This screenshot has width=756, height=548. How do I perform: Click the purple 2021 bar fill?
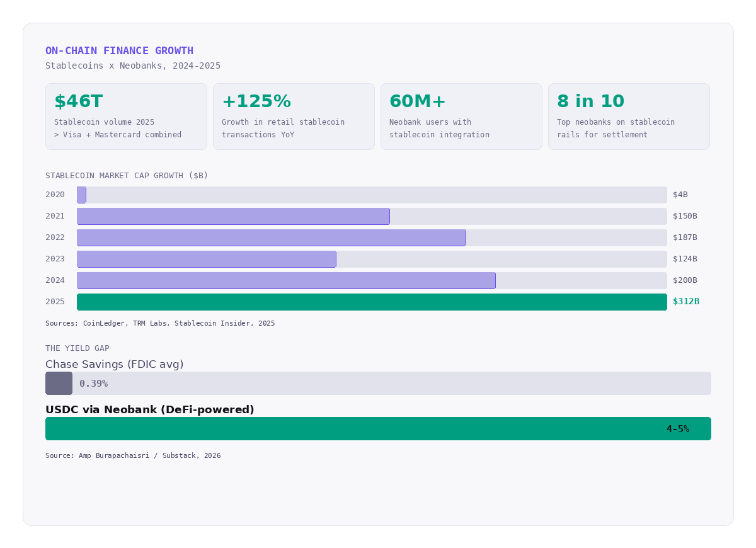tap(233, 216)
